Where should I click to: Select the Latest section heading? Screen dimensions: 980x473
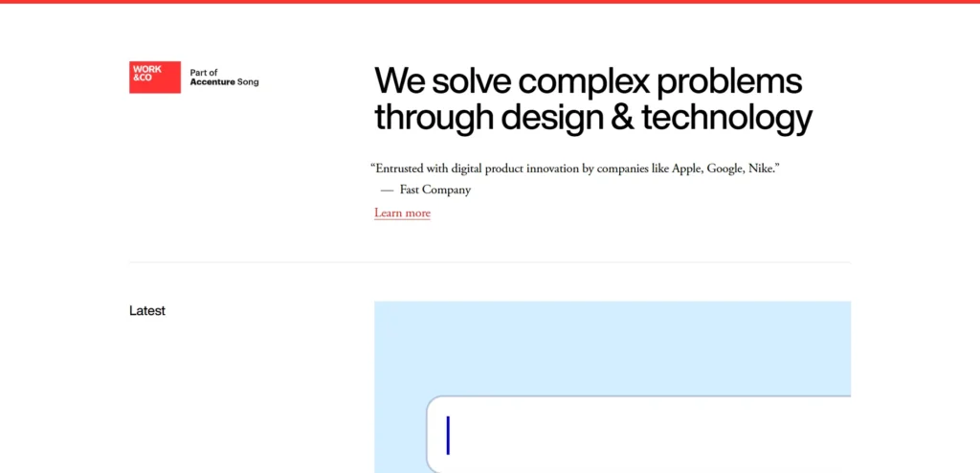point(147,311)
